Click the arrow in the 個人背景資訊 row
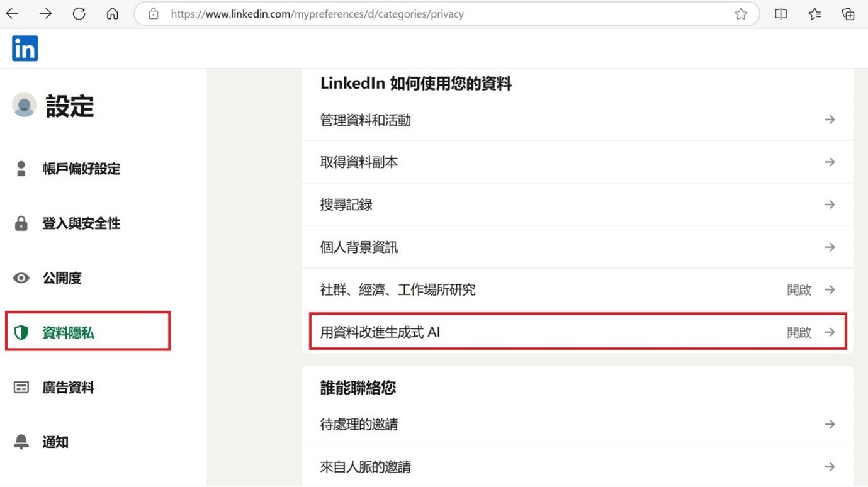 coord(830,247)
